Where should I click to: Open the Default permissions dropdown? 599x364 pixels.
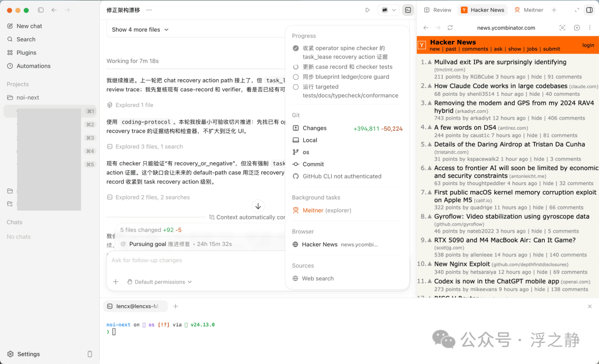pyautogui.click(x=160, y=282)
